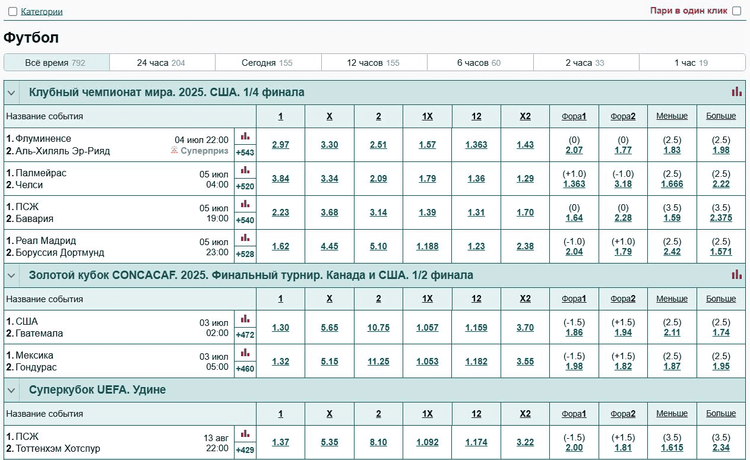The width and height of the screenshot is (750, 460).
Task: Select the '1 час' time filter tab
Action: coord(691,62)
